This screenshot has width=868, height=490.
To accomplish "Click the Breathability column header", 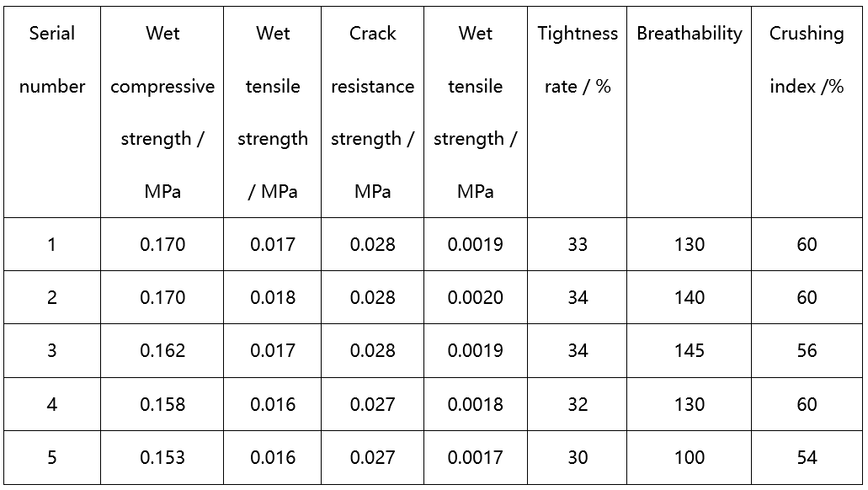I will pyautogui.click(x=690, y=34).
